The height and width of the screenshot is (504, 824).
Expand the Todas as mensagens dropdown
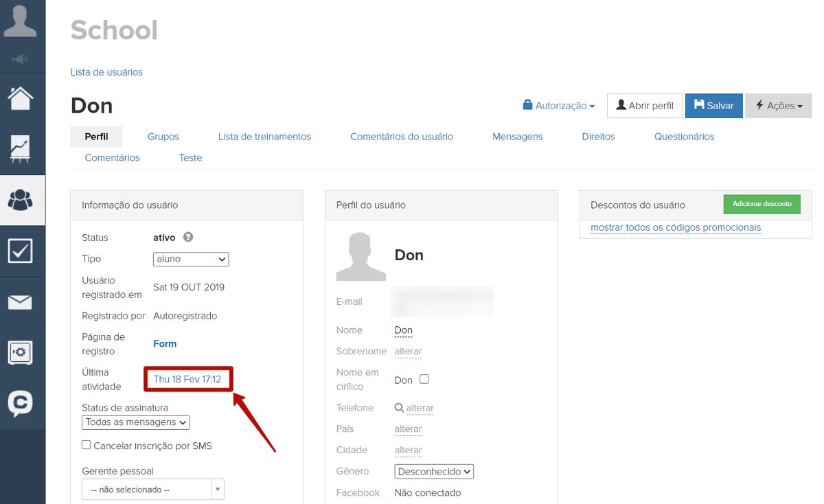pyautogui.click(x=135, y=422)
